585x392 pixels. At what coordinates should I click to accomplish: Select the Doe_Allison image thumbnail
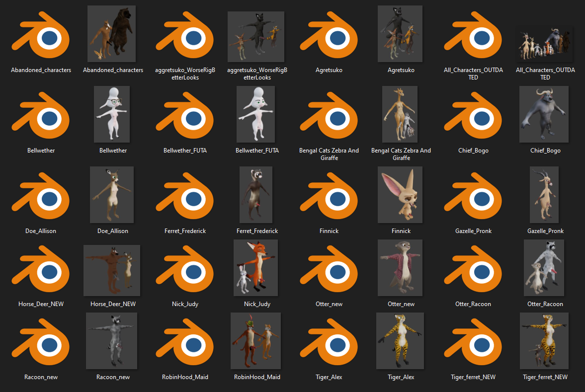pyautogui.click(x=112, y=195)
